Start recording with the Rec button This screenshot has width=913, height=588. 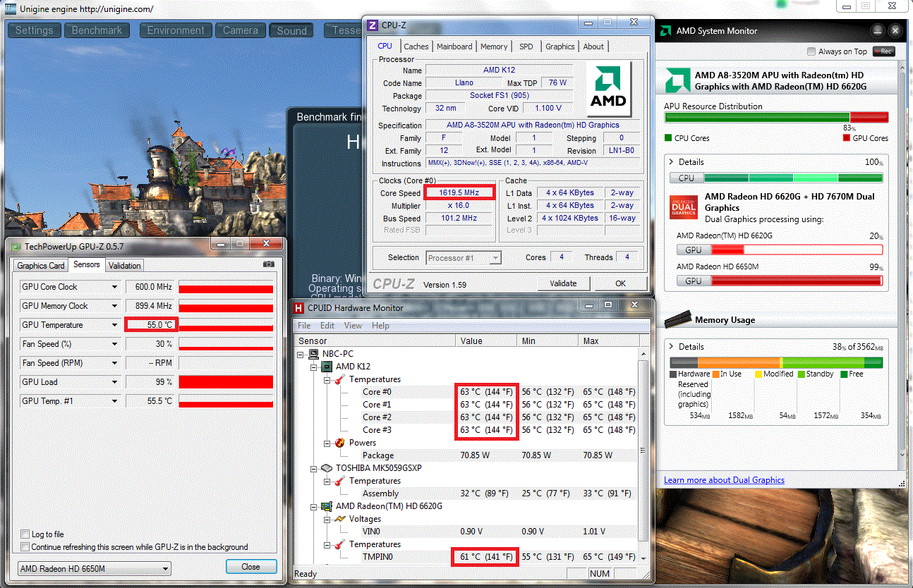884,51
